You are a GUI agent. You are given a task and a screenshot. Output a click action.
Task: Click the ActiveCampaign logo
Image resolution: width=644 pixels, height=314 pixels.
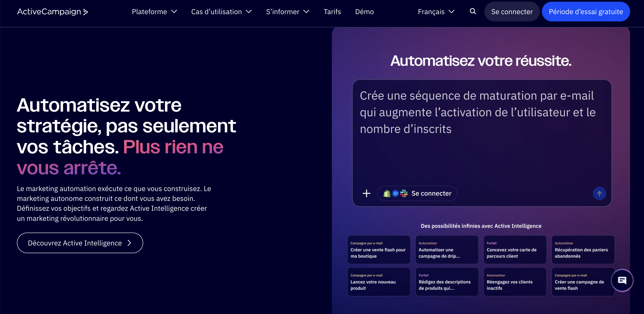[x=52, y=12]
